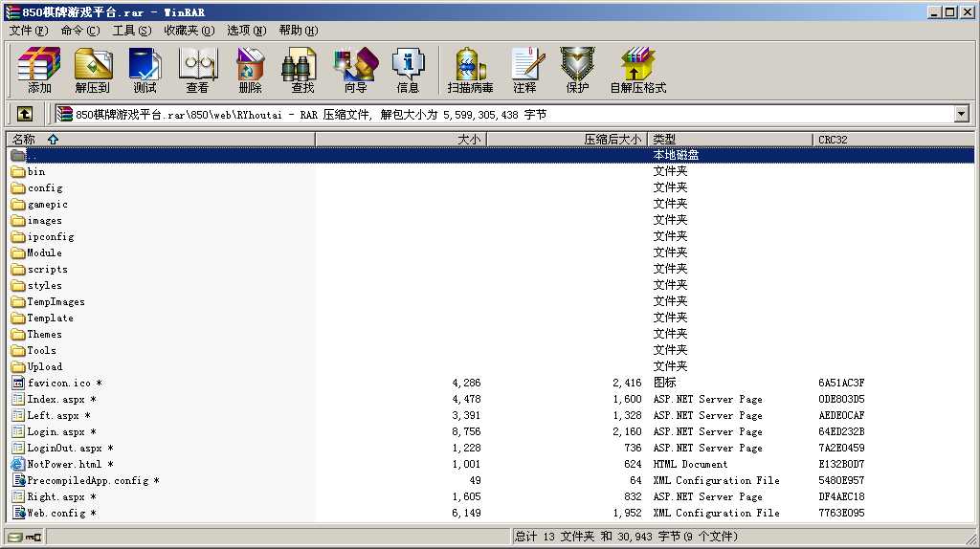Sort by CRC32 column header
The image size is (980, 549).
(893, 140)
